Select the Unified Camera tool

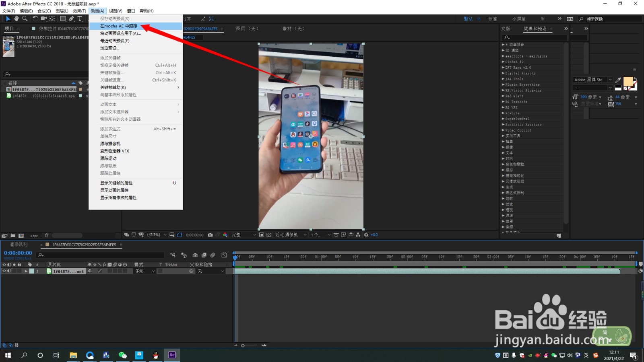tap(44, 19)
